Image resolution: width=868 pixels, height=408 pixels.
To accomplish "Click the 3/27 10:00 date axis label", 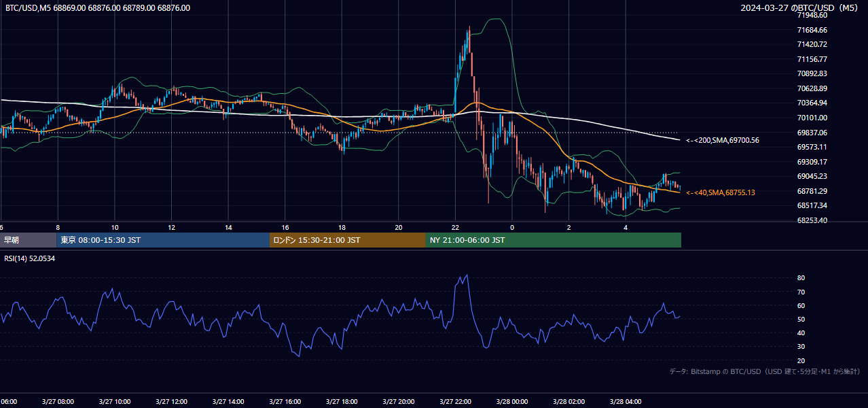I will pos(115,401).
